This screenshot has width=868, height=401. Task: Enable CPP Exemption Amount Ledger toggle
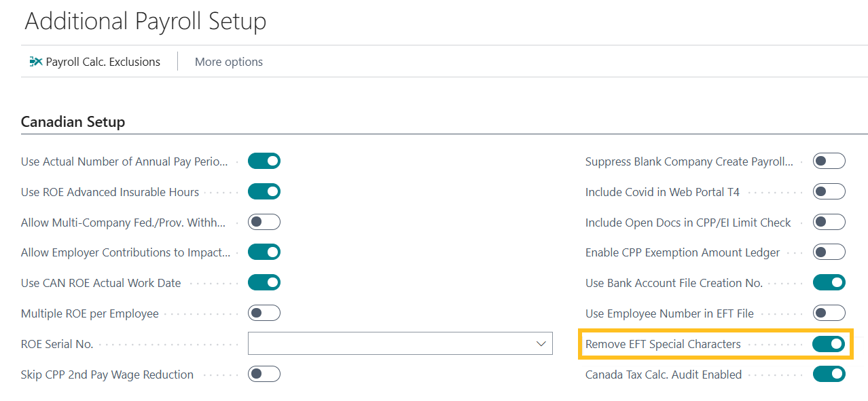[x=829, y=252]
